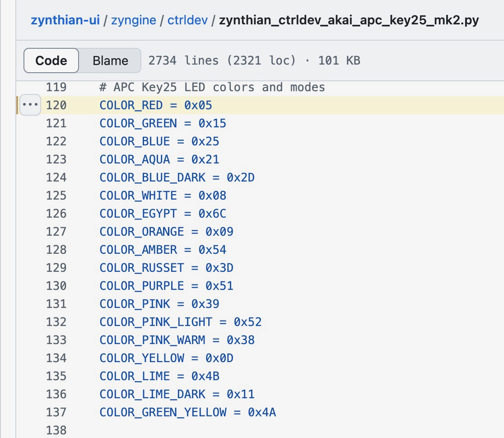Select line number 137
504x438 pixels.
(x=56, y=412)
